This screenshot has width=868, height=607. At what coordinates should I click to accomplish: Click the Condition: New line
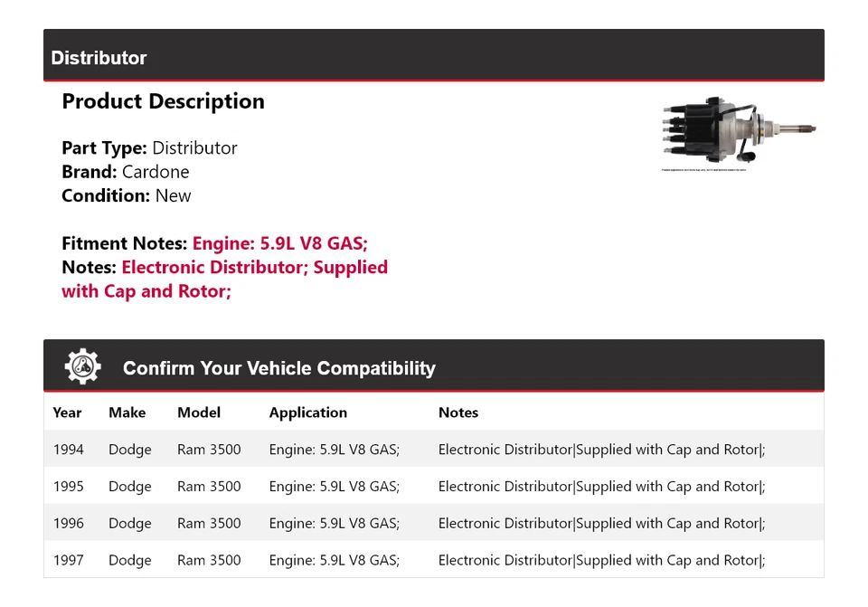127,195
